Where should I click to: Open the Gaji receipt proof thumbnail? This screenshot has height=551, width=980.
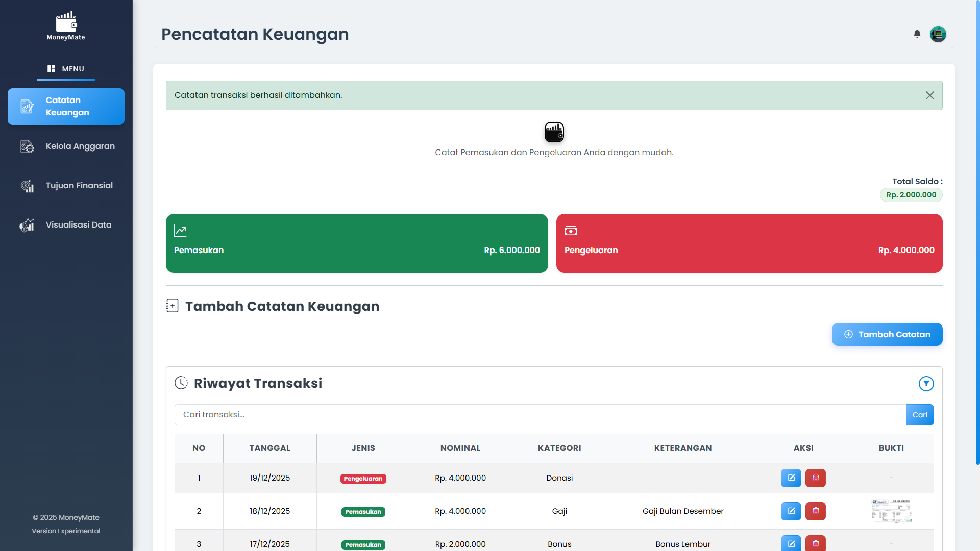[x=891, y=511]
